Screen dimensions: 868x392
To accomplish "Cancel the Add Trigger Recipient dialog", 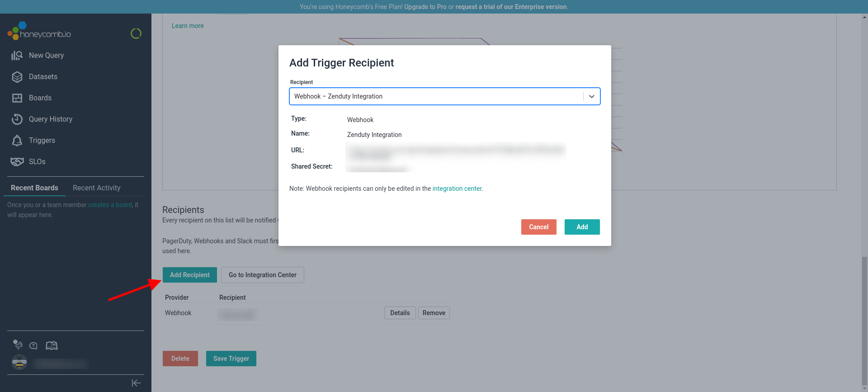I will click(x=539, y=227).
